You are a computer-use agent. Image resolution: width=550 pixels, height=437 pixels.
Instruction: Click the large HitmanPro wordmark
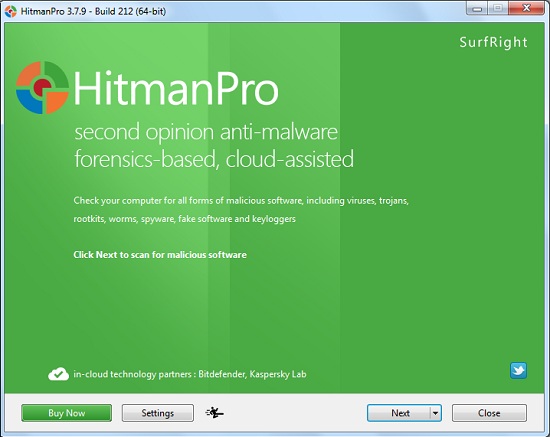coord(176,88)
